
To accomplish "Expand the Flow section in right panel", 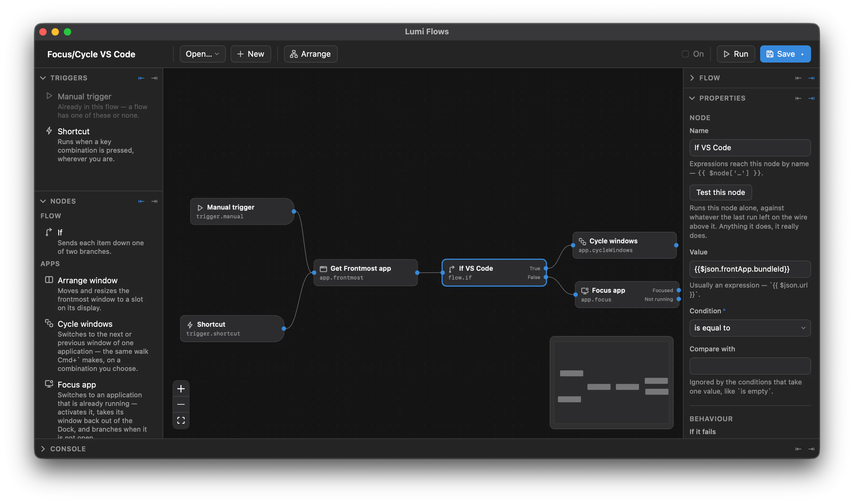I will [x=692, y=78].
